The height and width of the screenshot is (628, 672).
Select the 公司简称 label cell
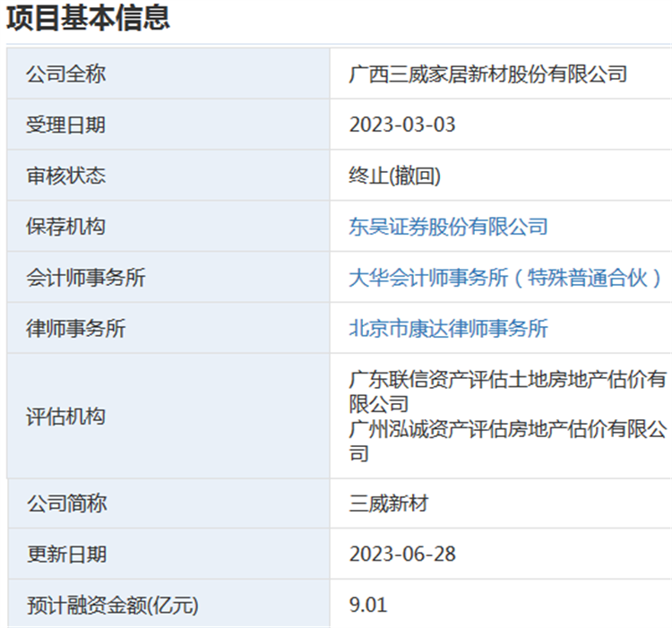[x=168, y=503]
